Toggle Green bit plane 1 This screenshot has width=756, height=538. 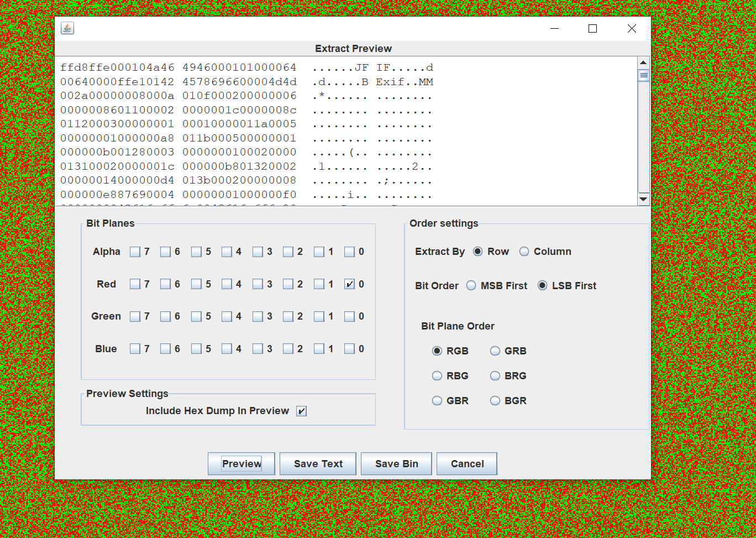pos(319,317)
